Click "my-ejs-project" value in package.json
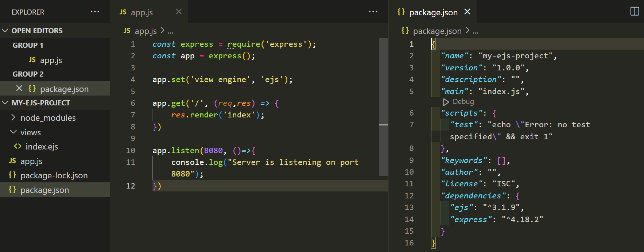644x252 pixels. pos(515,56)
